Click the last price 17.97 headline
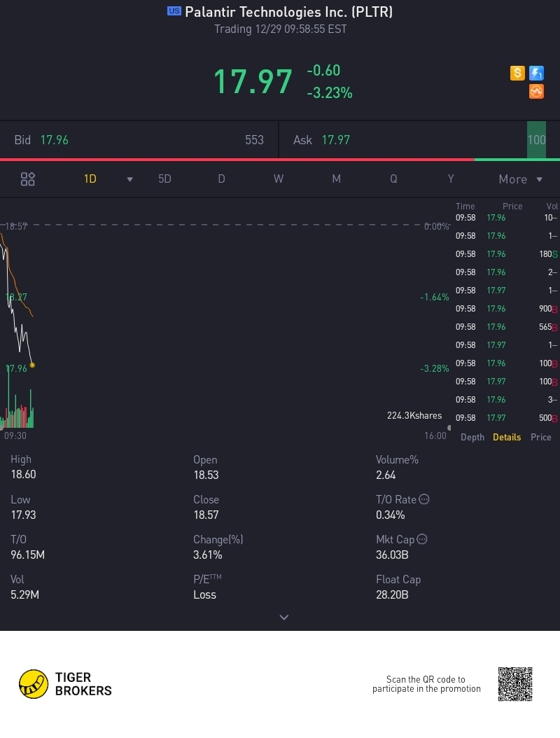This screenshot has height=738, width=560. pyautogui.click(x=253, y=81)
